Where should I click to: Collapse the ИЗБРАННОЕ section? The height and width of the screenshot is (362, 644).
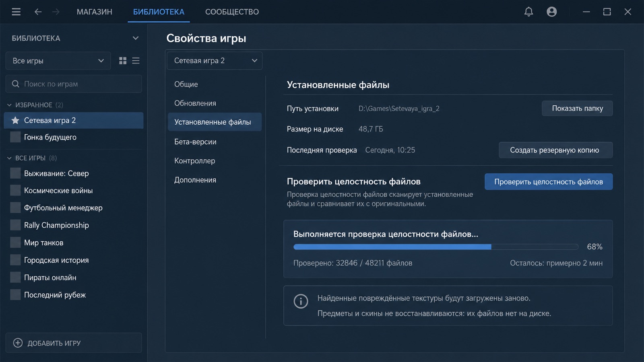coord(9,105)
